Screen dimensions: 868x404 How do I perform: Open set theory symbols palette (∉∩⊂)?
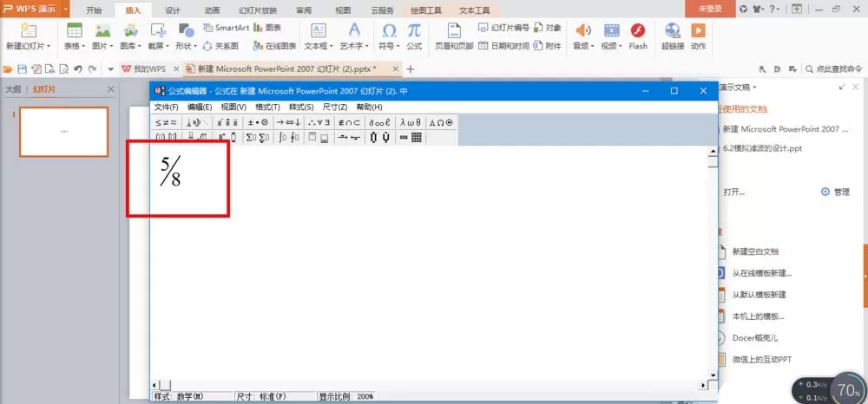(349, 122)
